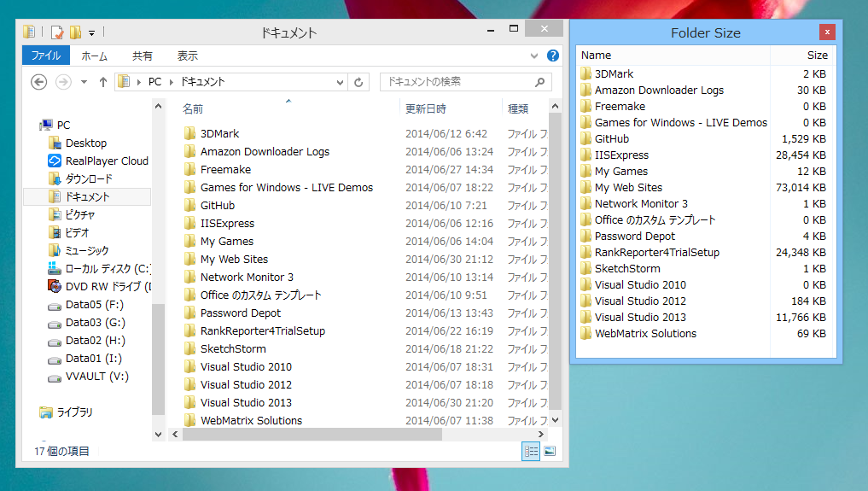Open RealPlayer Cloud in the navigation pane
Screen dimensions: 868x491
point(106,161)
